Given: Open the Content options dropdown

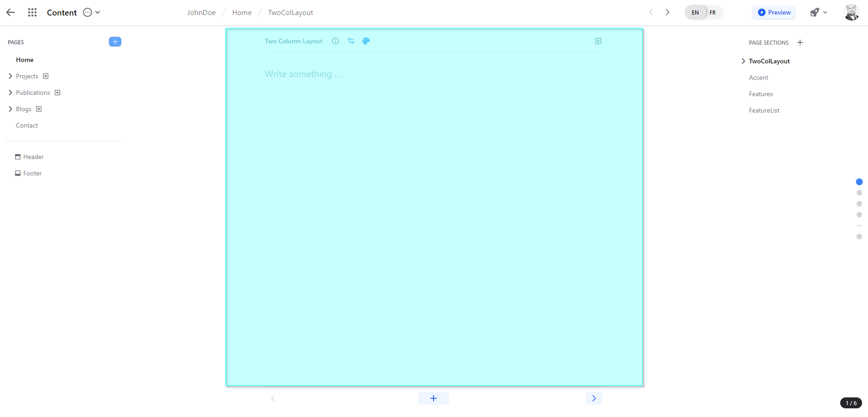Looking at the screenshot, I should pyautogui.click(x=92, y=12).
